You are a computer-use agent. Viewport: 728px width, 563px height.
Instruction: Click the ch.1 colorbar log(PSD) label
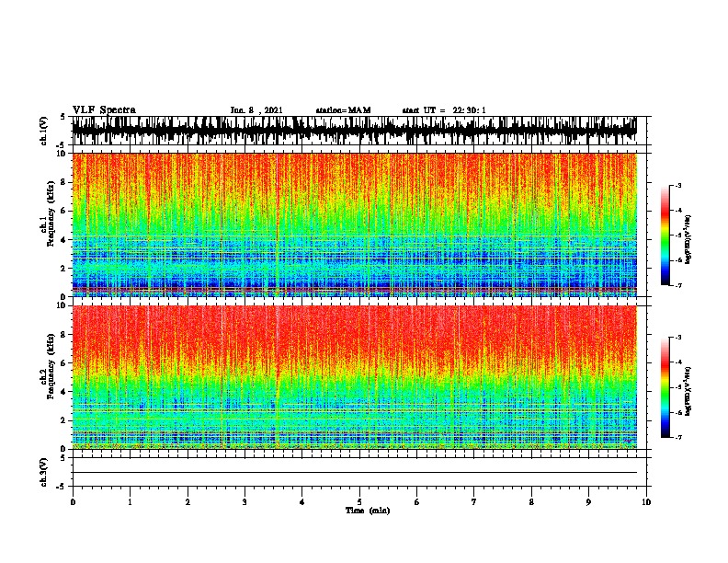[688, 239]
